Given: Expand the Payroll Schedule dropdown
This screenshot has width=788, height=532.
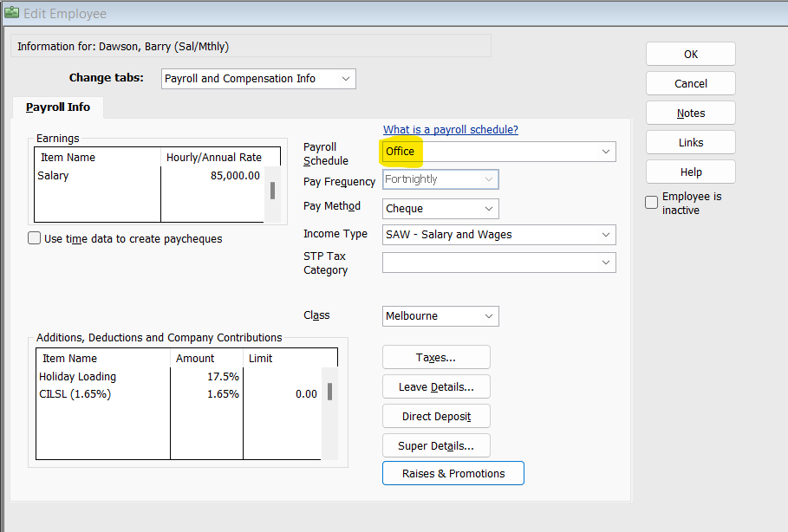Looking at the screenshot, I should coord(499,152).
